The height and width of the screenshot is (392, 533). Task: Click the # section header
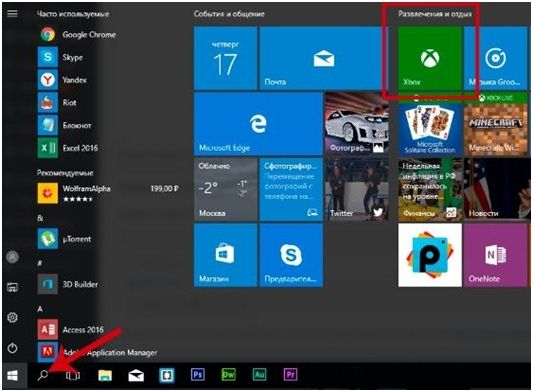coord(40,263)
